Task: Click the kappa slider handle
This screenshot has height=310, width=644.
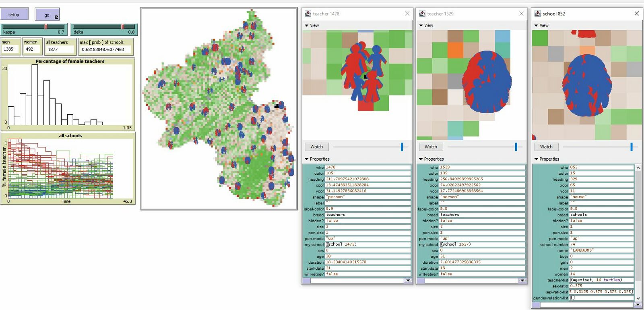Action: (46, 27)
